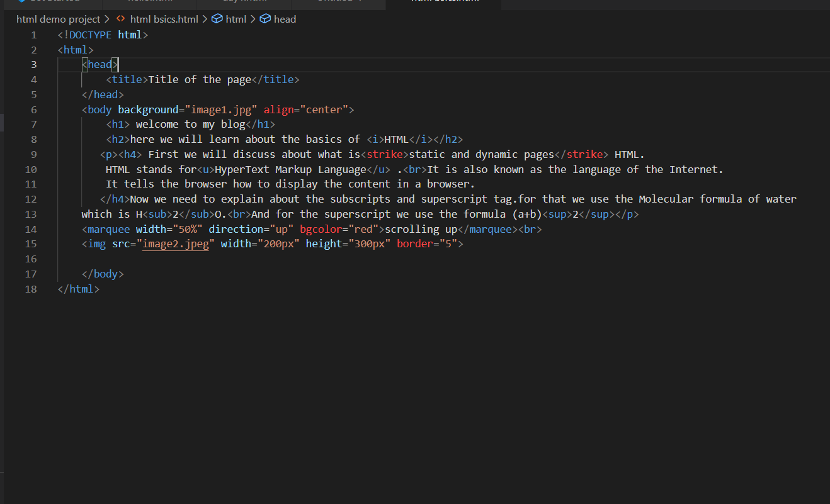Click the closing '</h4>' tag on line 12
830x504 pixels.
pos(115,199)
